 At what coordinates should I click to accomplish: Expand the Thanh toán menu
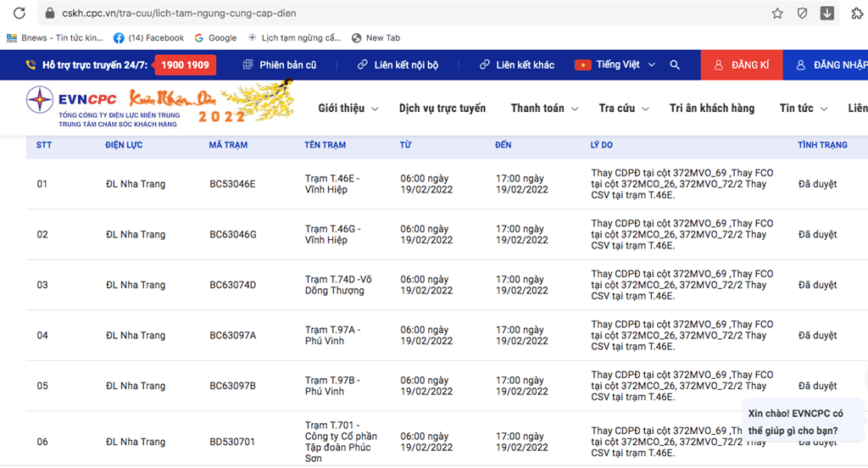tap(544, 109)
